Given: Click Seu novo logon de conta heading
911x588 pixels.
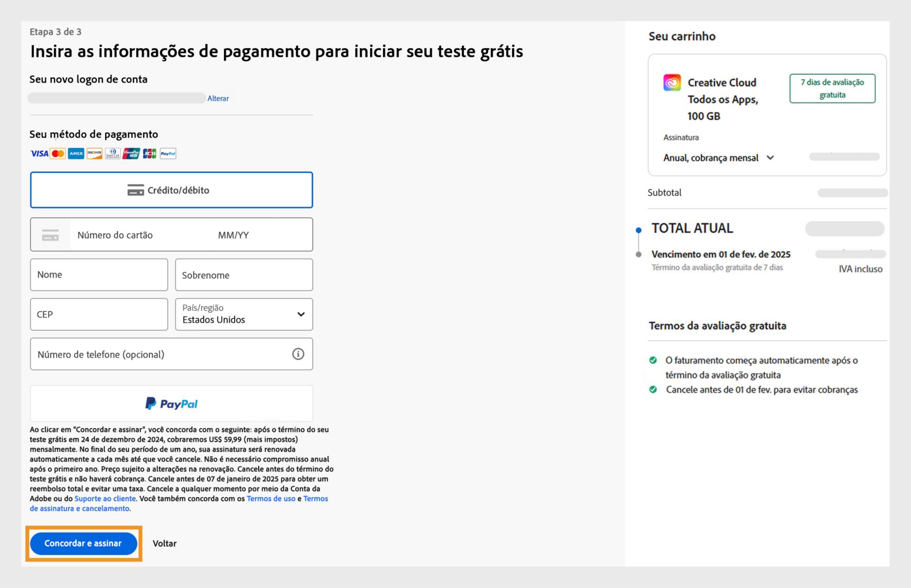Looking at the screenshot, I should tap(88, 79).
